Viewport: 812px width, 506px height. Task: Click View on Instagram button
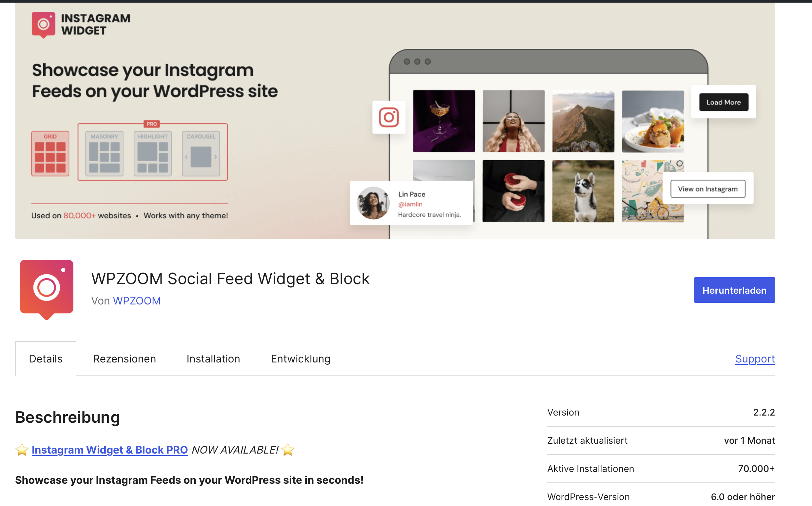707,189
